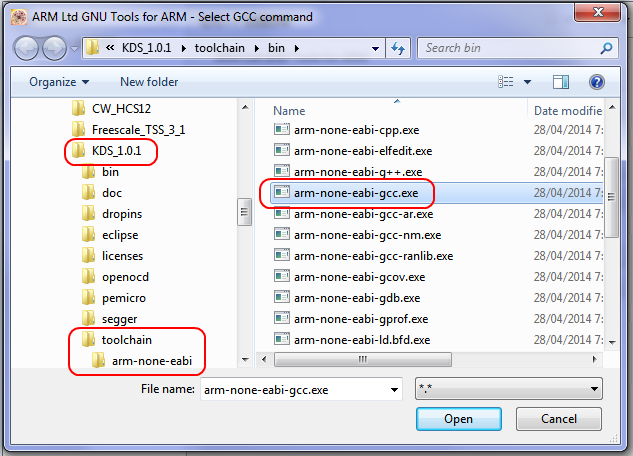Click the Name column header
Viewport: 633px width, 456px height.
point(289,111)
